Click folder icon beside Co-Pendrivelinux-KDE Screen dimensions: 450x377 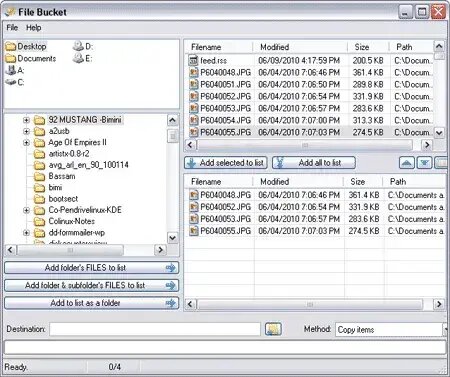[39, 210]
